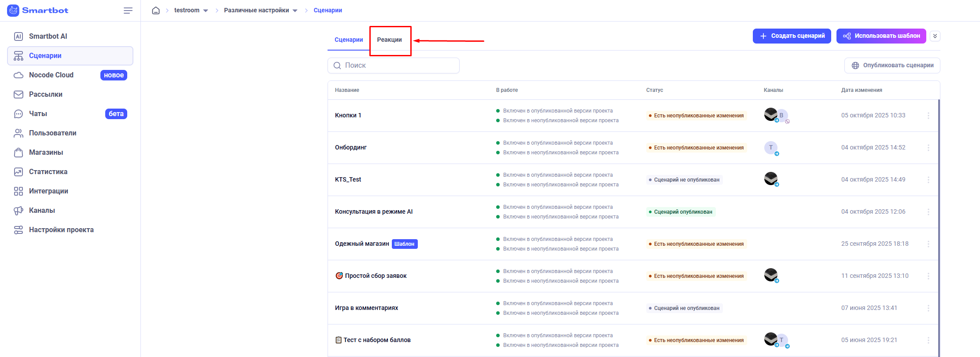Open three-dot menu for KTS_Test row
This screenshot has height=357, width=980.
click(x=928, y=180)
